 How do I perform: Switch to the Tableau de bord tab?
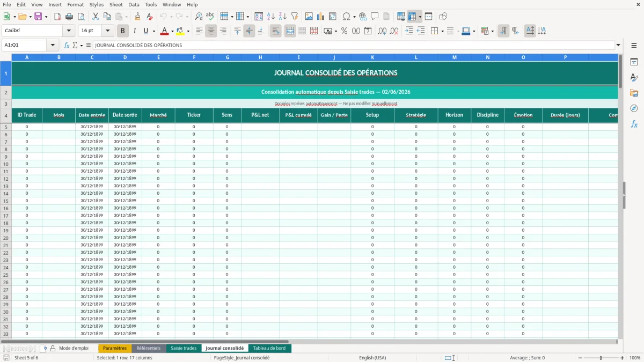point(269,348)
